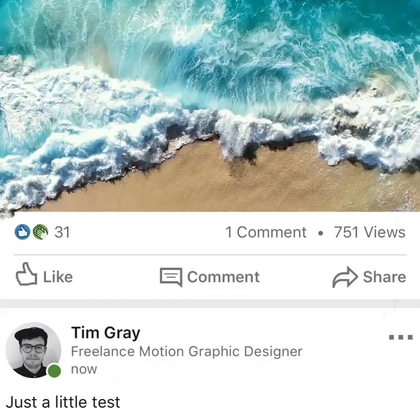Click the green online status dot

tap(54, 371)
